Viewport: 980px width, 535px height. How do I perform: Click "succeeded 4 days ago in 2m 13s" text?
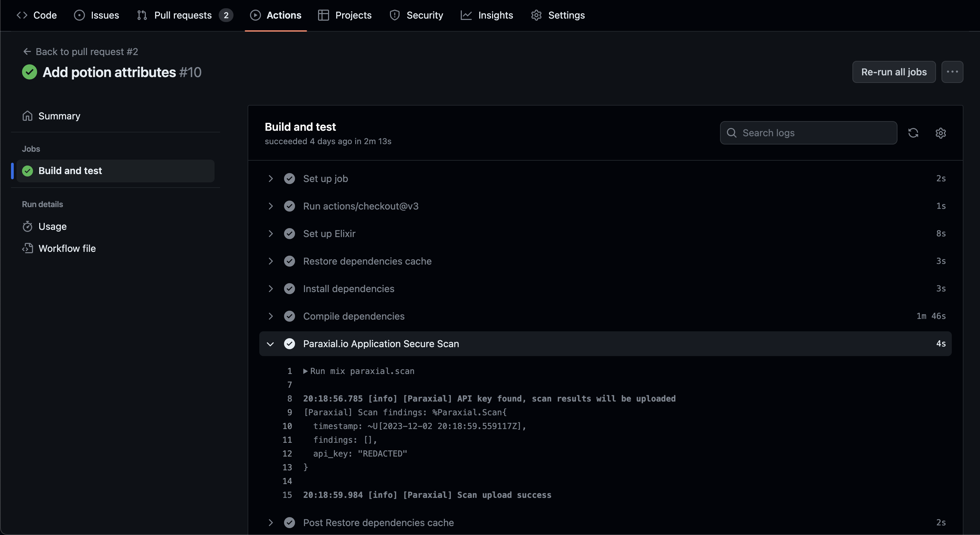coord(328,141)
